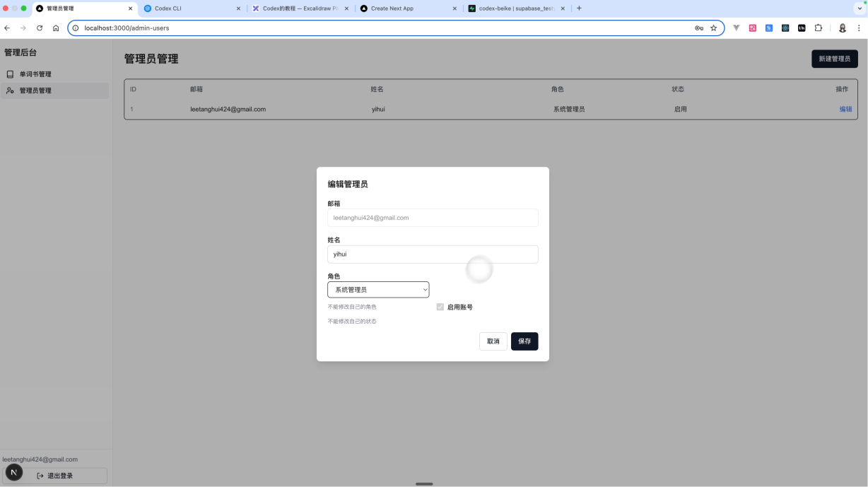The width and height of the screenshot is (868, 487).
Task: Click the browser reload icon
Action: point(40,28)
